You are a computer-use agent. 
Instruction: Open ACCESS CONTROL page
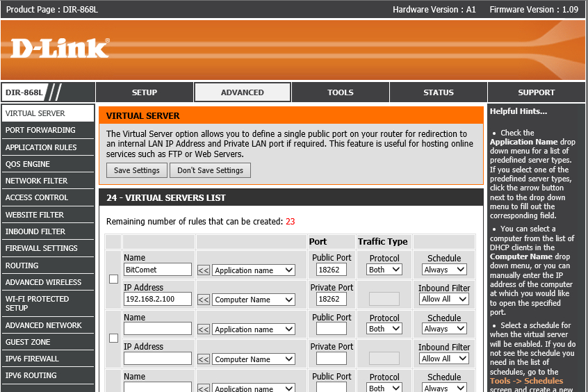click(48, 197)
